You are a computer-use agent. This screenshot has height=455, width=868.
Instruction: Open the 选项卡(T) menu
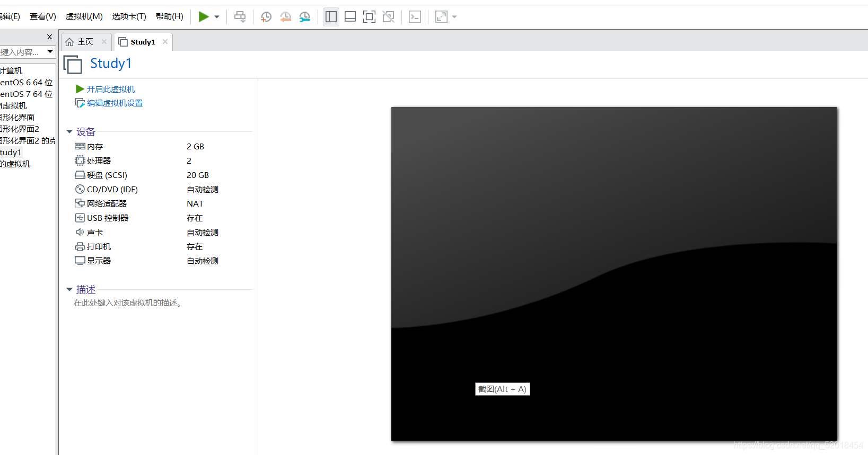click(129, 16)
